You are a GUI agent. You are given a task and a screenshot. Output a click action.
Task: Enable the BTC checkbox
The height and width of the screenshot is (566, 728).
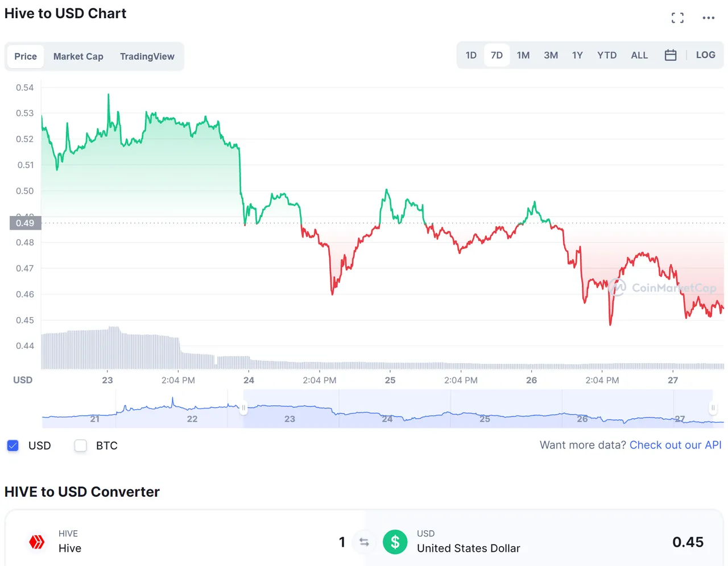coord(81,446)
